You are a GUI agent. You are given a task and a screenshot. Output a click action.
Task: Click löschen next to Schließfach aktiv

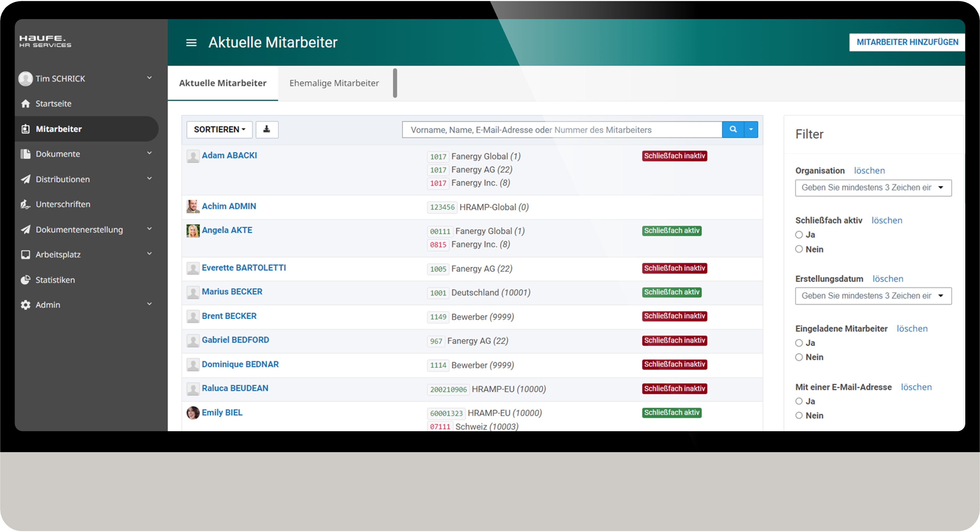click(887, 221)
